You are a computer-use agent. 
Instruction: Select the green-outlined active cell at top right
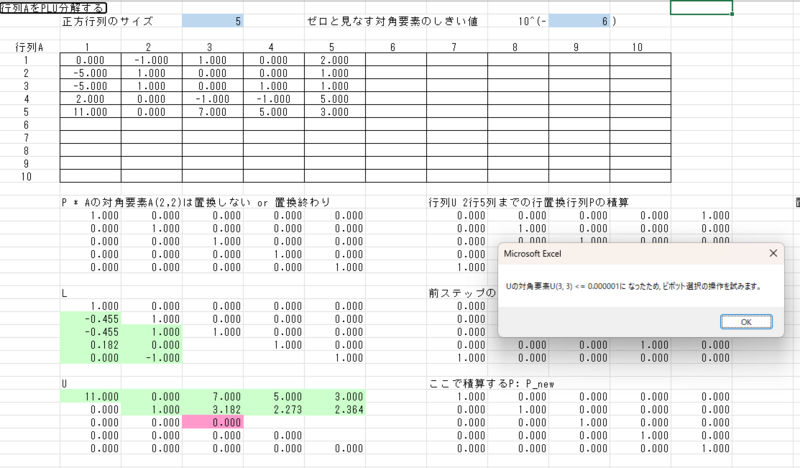click(701, 7)
